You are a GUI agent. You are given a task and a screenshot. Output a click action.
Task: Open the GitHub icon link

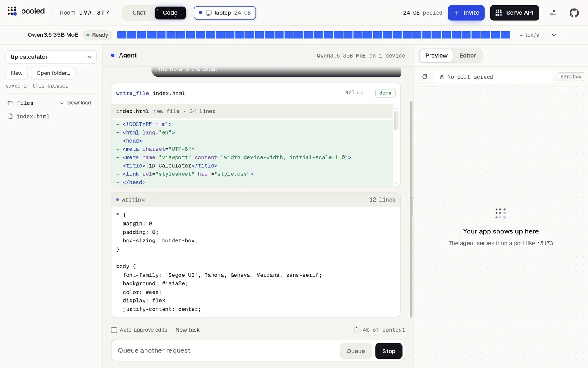tap(574, 13)
